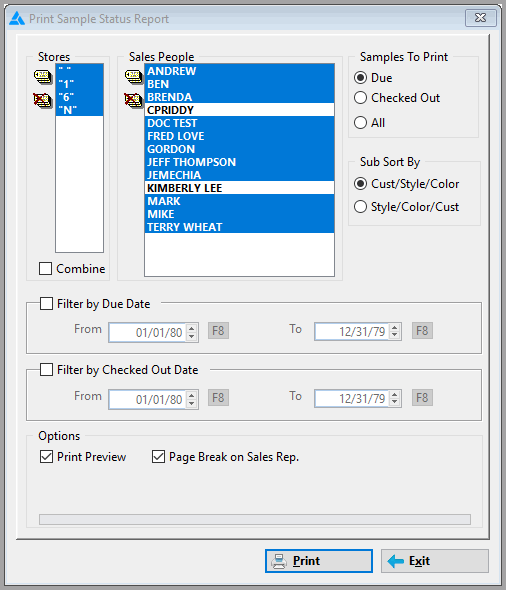Click the select-all stores tag icon

(43, 76)
